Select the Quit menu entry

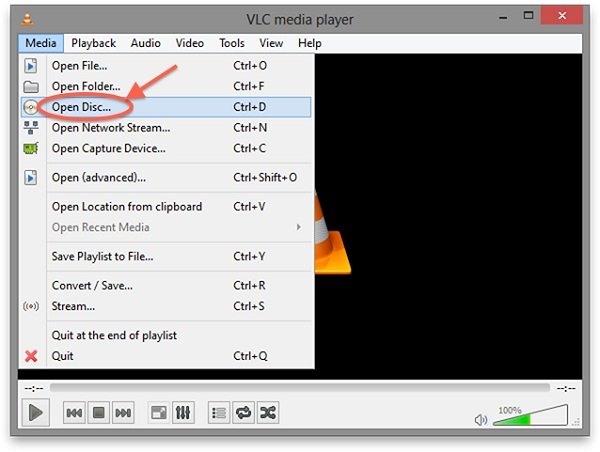tap(165, 356)
